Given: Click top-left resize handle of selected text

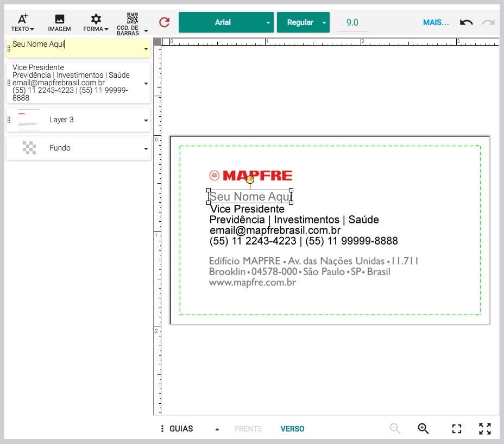Looking at the screenshot, I should pos(209,190).
